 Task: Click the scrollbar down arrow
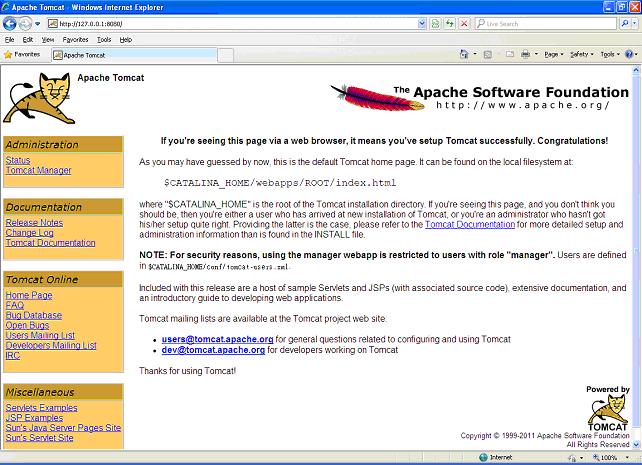636,445
